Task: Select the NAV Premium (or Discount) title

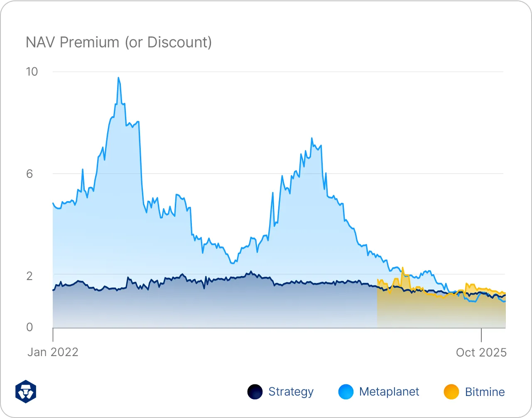Action: 119,42
